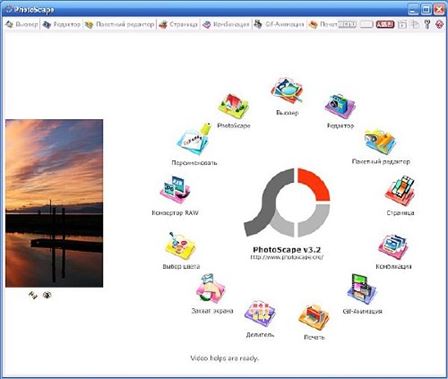Click the PhotoScape house icon

(x=233, y=106)
